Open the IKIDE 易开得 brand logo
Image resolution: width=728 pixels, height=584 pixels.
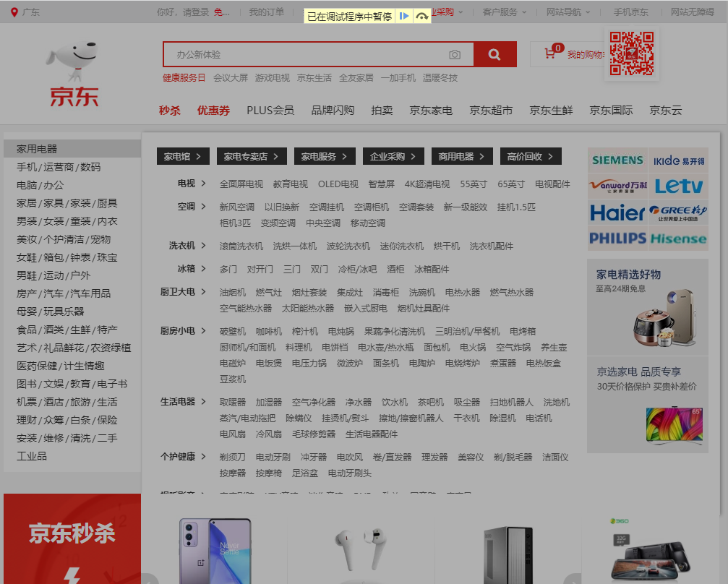pyautogui.click(x=678, y=160)
